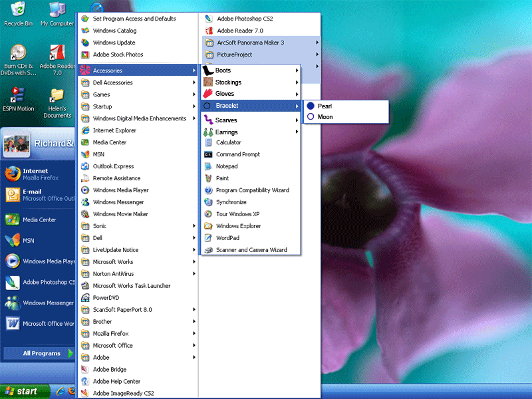Image resolution: width=532 pixels, height=399 pixels.
Task: Click the Windows Update icon
Action: coord(85,43)
